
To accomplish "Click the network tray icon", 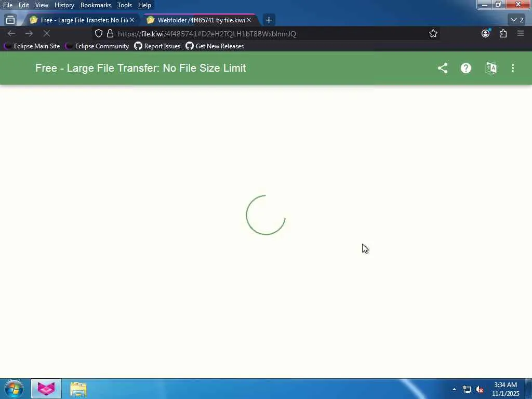I will click(467, 389).
